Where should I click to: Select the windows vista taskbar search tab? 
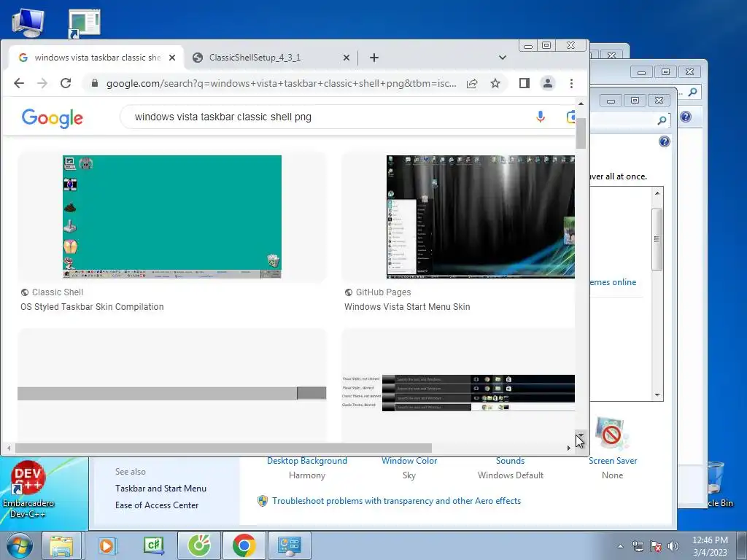97,58
